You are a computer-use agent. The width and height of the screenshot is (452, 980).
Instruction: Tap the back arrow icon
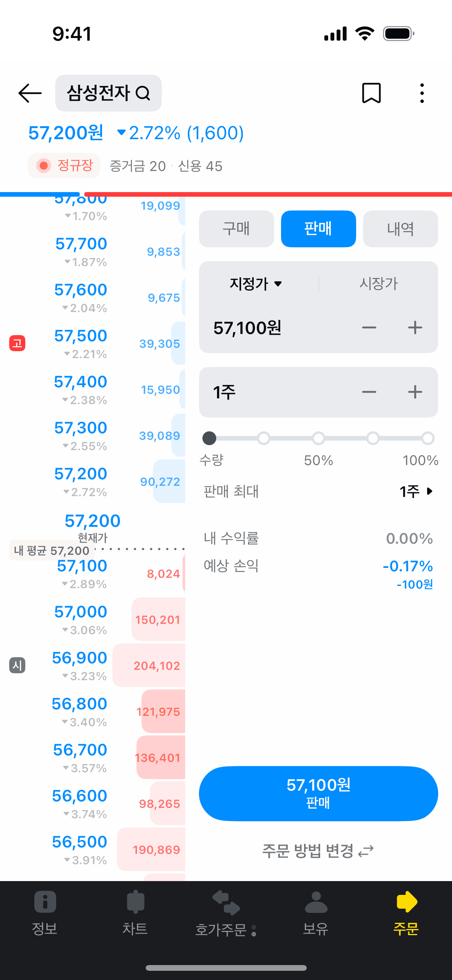[x=30, y=93]
